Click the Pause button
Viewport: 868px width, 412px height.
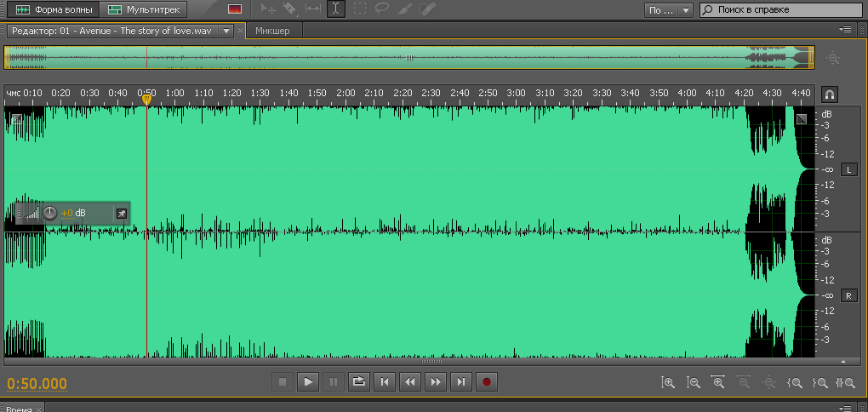[x=334, y=381]
